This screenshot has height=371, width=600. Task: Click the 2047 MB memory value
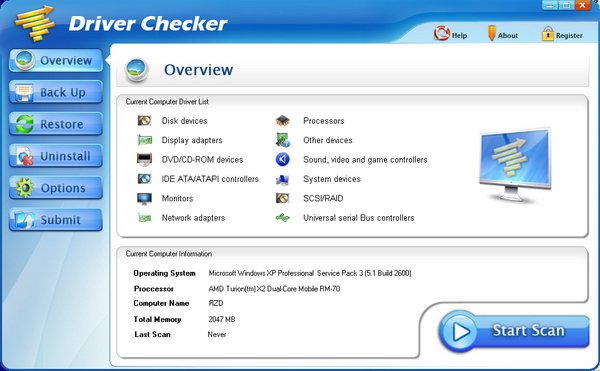tap(222, 319)
